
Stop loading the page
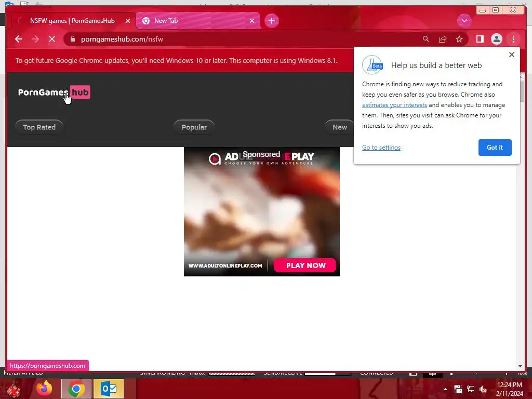(x=52, y=39)
